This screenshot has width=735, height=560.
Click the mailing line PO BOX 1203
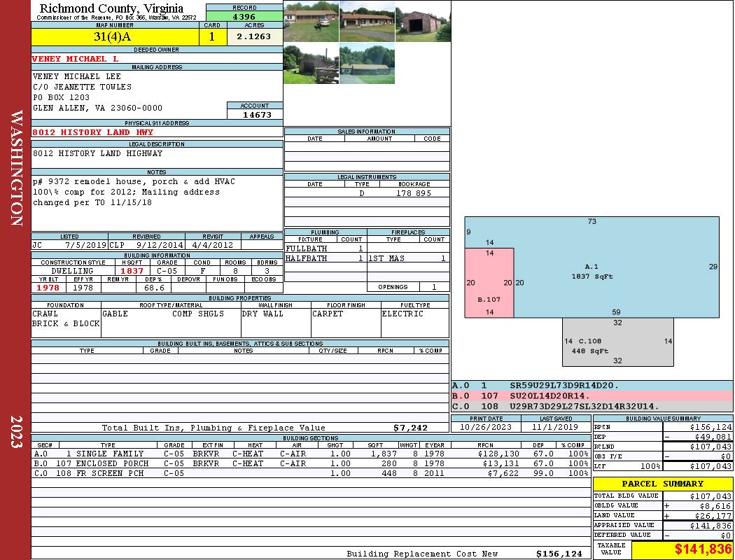tap(61, 97)
